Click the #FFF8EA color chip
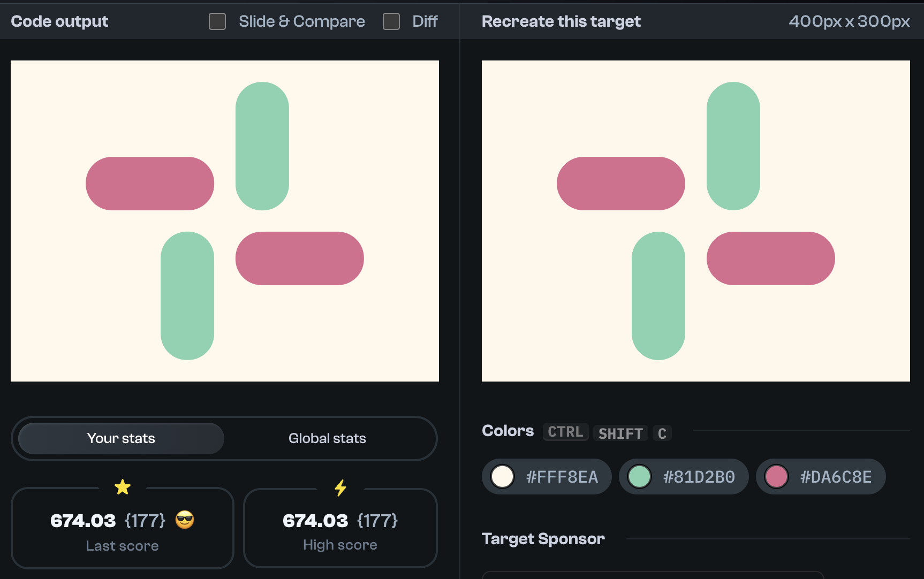Screen dimensions: 924x579 (547, 476)
